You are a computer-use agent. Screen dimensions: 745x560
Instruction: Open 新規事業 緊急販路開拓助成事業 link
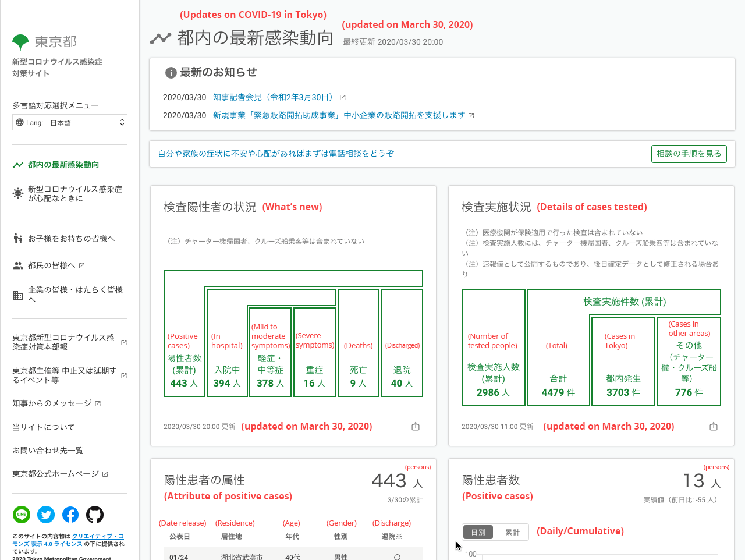click(339, 116)
